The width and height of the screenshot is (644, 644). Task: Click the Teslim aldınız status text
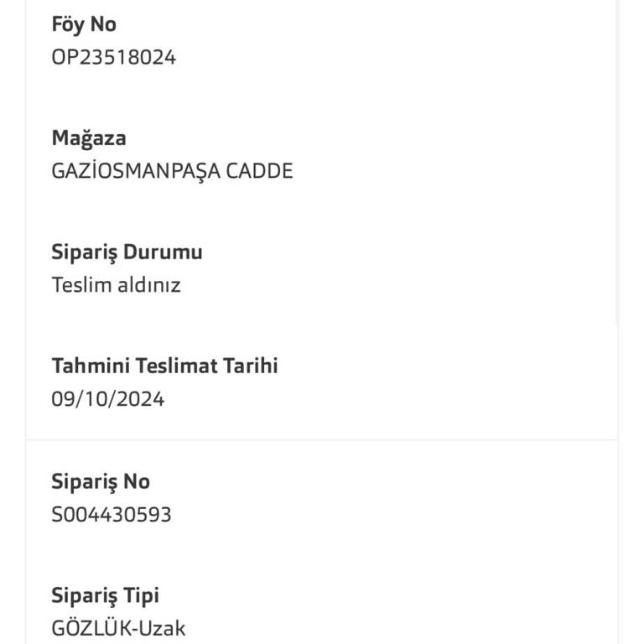[116, 285]
